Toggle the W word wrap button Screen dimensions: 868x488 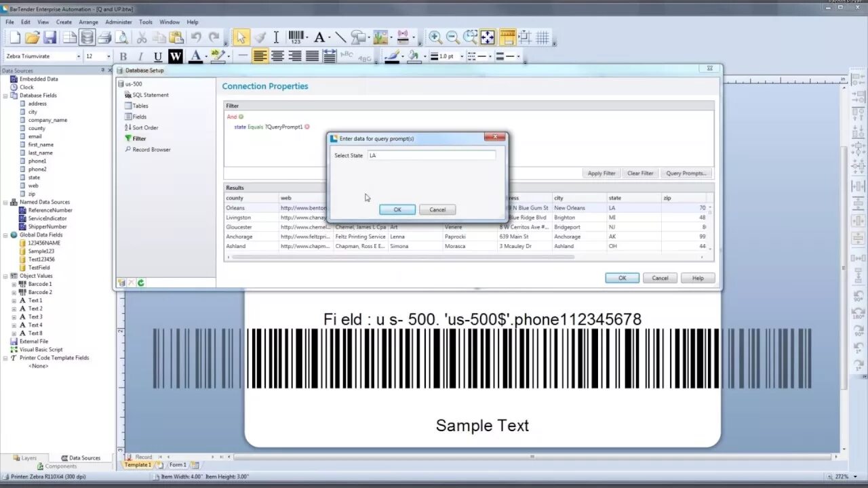[x=176, y=57]
